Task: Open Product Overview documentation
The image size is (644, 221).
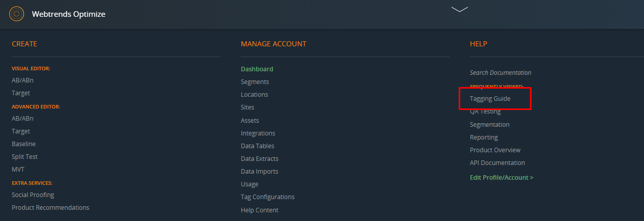Action: point(495,150)
